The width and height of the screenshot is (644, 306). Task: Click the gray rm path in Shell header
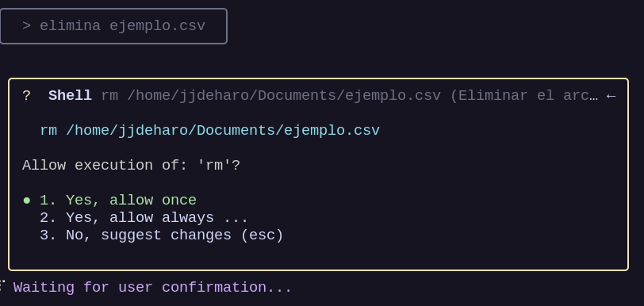(x=271, y=96)
